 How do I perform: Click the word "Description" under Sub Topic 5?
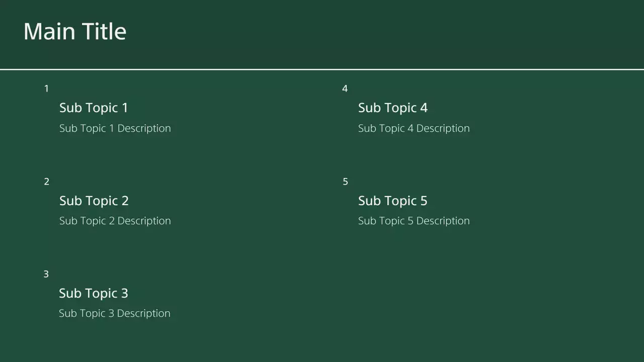click(x=443, y=221)
